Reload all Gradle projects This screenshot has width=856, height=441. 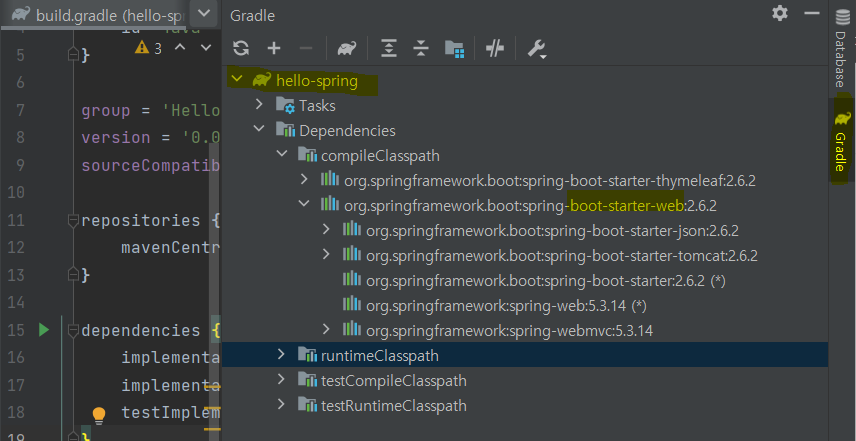point(241,48)
